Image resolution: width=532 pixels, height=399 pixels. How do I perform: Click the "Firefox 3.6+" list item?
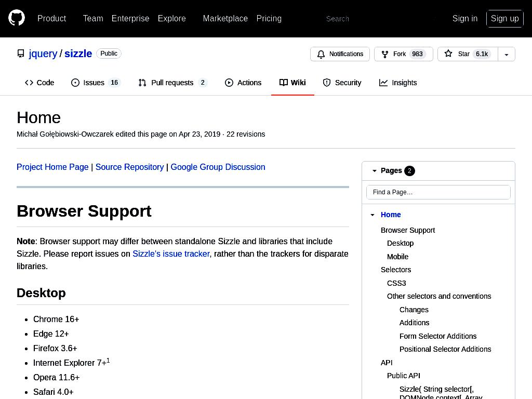(55, 349)
